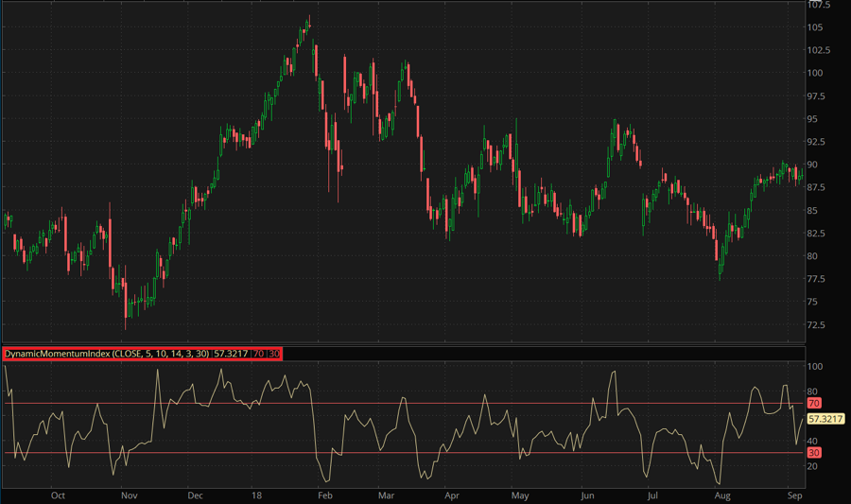851x504 pixels.
Task: Click the Sep label on time axis
Action: pos(794,495)
